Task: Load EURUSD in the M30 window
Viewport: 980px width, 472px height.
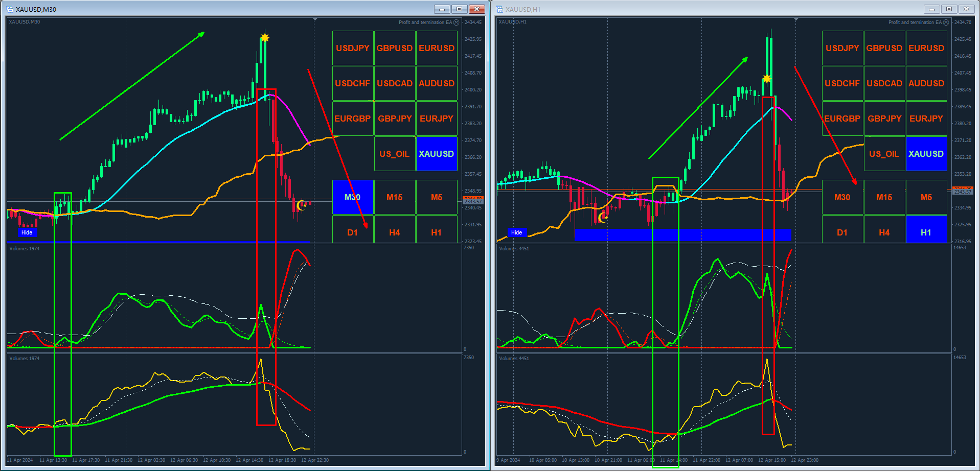Action: point(437,48)
